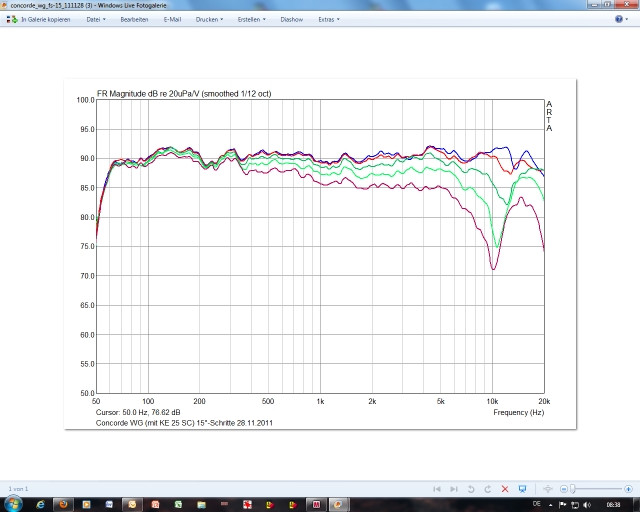Expand the Drucken dropdown

pyautogui.click(x=210, y=19)
